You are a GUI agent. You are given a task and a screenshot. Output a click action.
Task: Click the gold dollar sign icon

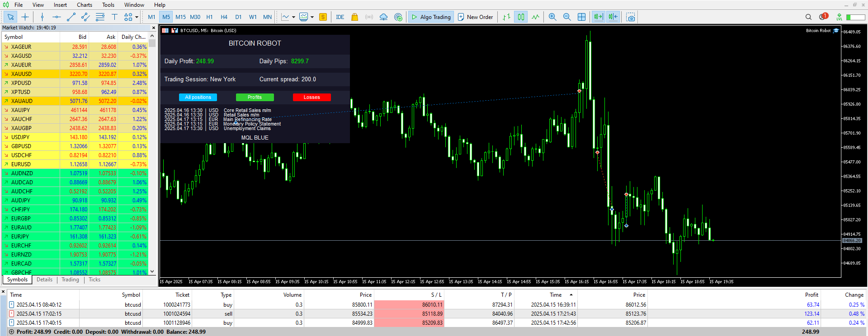pos(323,17)
